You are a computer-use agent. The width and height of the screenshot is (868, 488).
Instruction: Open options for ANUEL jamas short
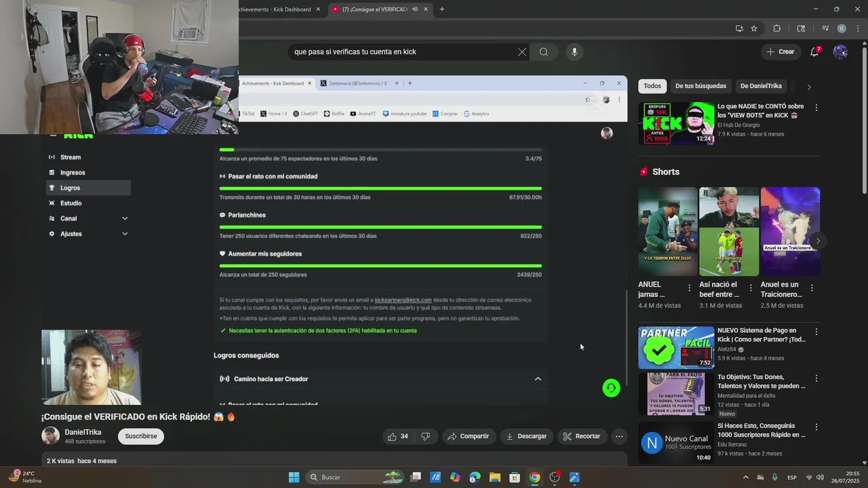[x=690, y=288]
